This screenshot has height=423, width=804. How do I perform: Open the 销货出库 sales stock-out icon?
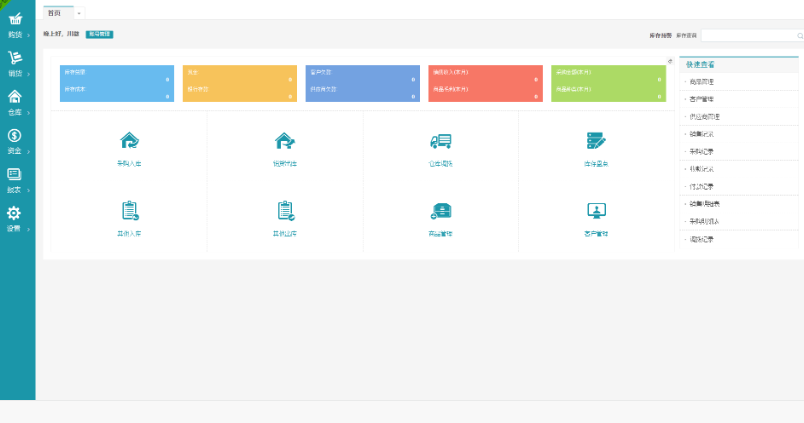pos(285,141)
